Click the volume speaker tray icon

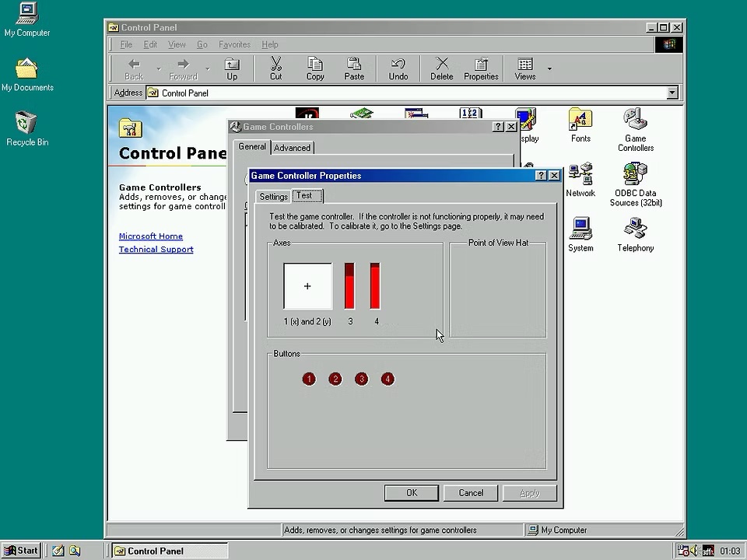pyautogui.click(x=695, y=551)
